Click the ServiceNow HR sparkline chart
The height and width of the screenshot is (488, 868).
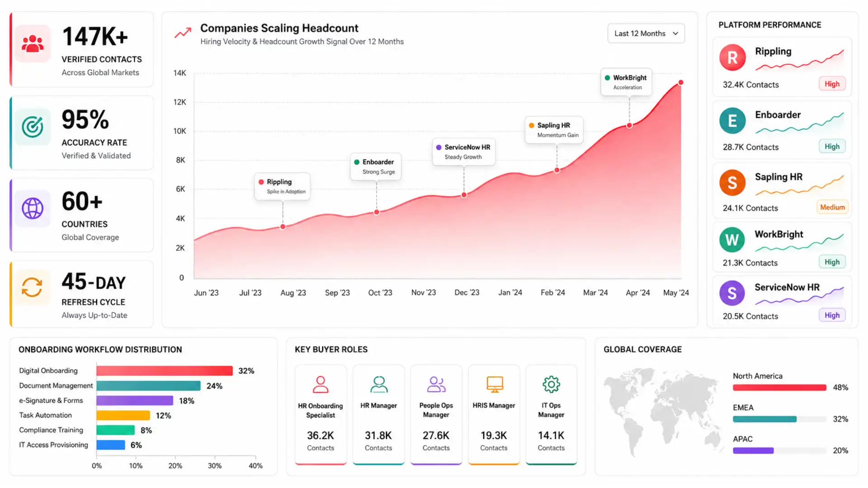[x=799, y=295]
